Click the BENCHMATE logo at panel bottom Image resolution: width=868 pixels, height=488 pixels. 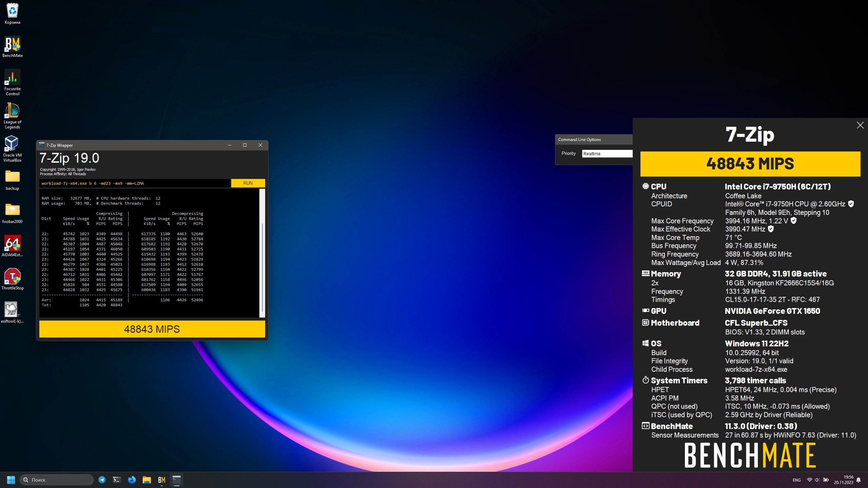pyautogui.click(x=750, y=455)
